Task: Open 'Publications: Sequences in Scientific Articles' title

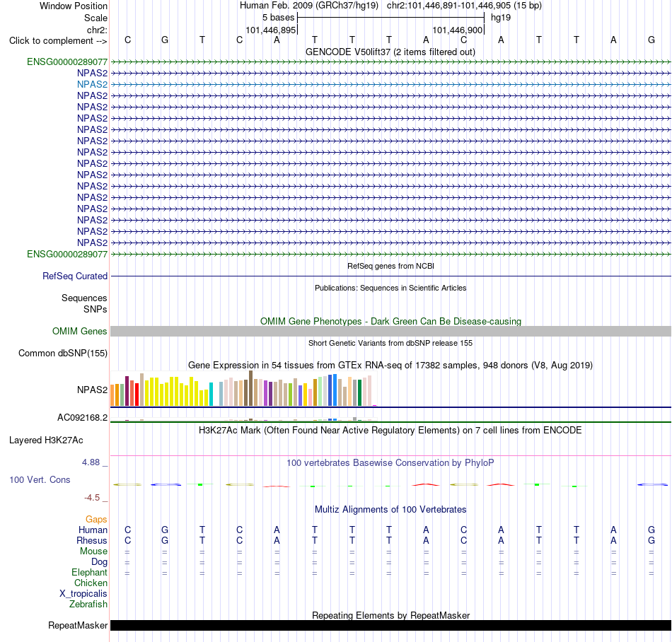Action: 390,288
